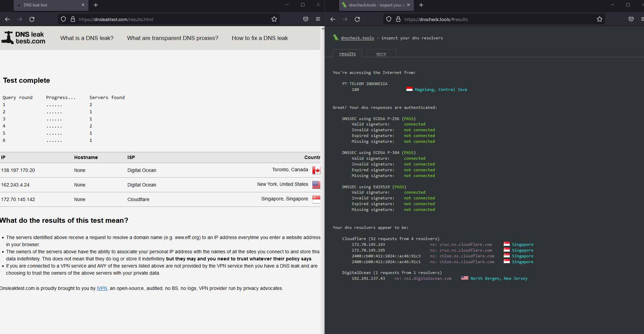The image size is (644, 334).
Task: Click the United States flag in New York row
Action: coord(316,185)
